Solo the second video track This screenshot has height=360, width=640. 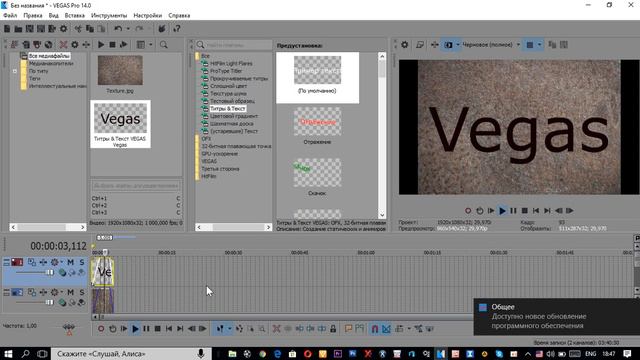click(82, 292)
